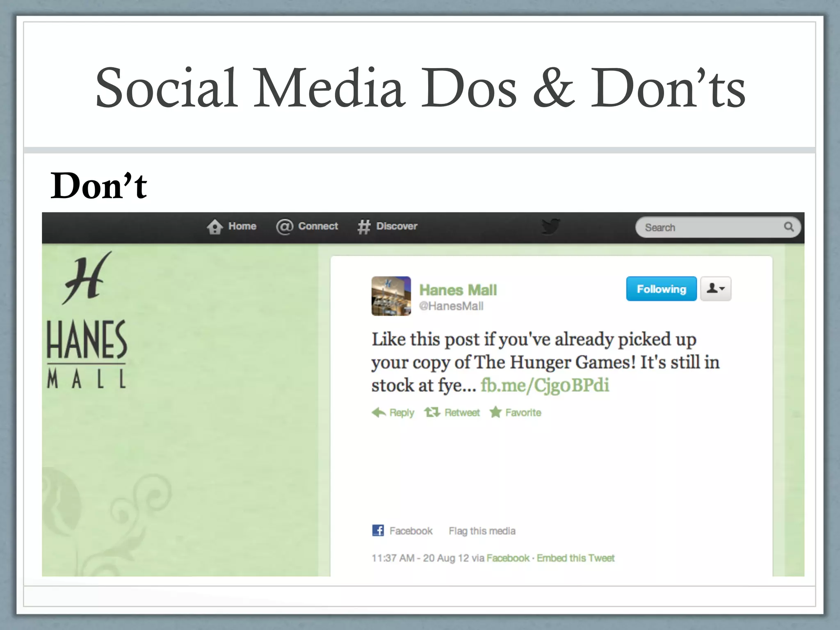
Task: Click the 11:37 AM - 20 Aug 12 timestamp
Action: point(420,558)
